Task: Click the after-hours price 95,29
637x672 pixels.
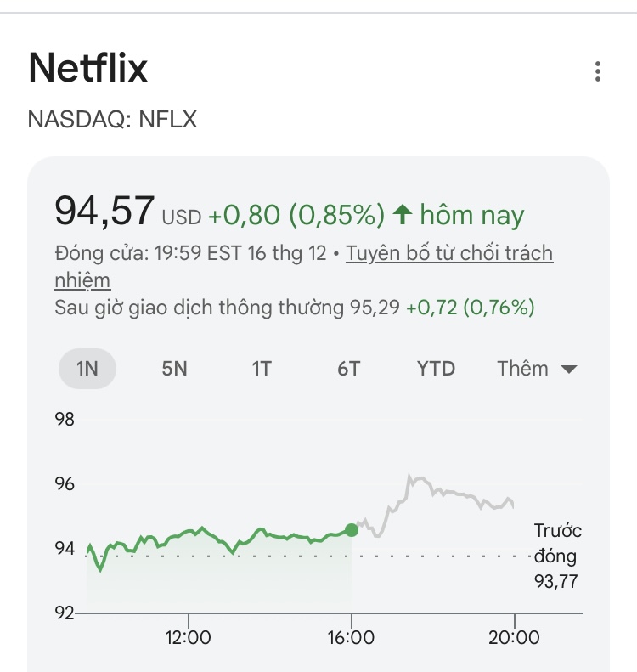Action: [375, 308]
